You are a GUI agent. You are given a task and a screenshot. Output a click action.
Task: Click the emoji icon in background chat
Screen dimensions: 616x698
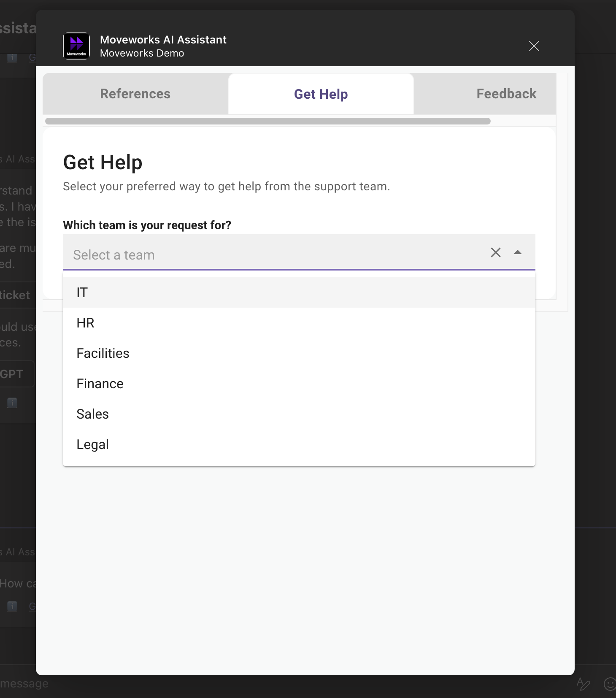click(610, 684)
